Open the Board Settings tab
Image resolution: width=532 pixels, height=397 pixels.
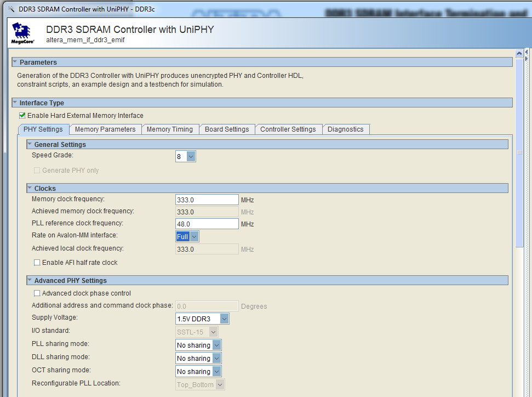coord(227,129)
